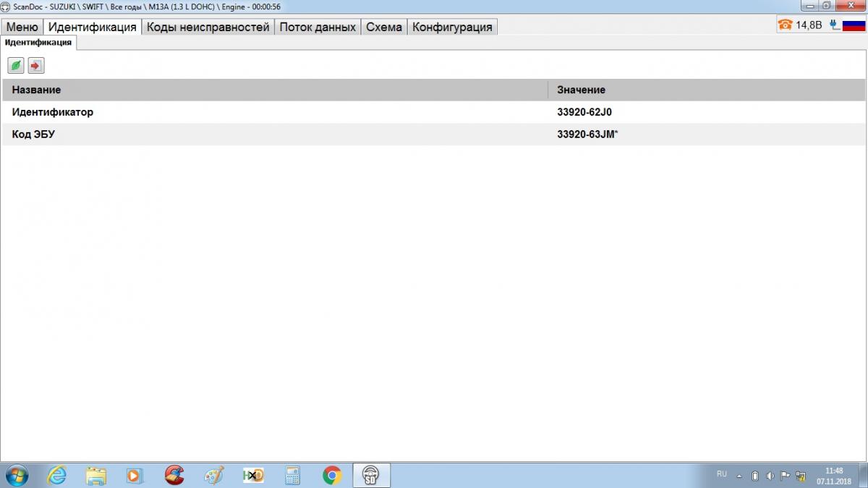Launch CCleaner from the taskbar
868x488 pixels.
(174, 475)
